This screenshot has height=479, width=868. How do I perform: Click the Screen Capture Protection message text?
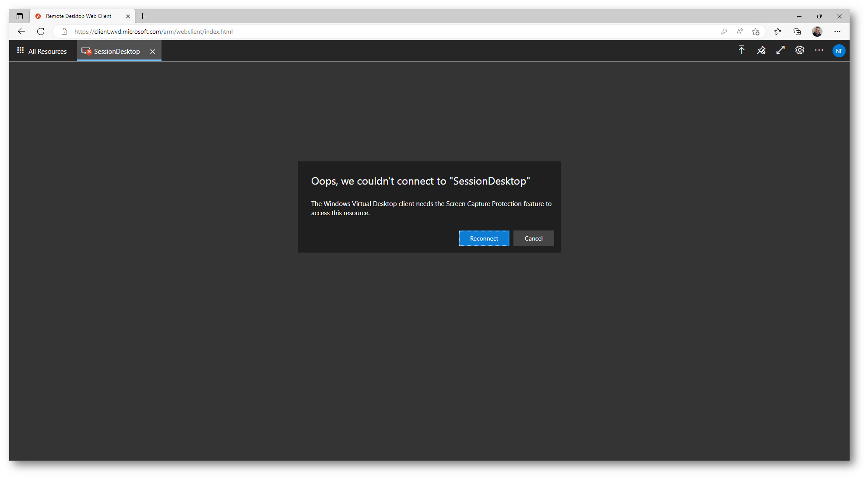click(431, 208)
